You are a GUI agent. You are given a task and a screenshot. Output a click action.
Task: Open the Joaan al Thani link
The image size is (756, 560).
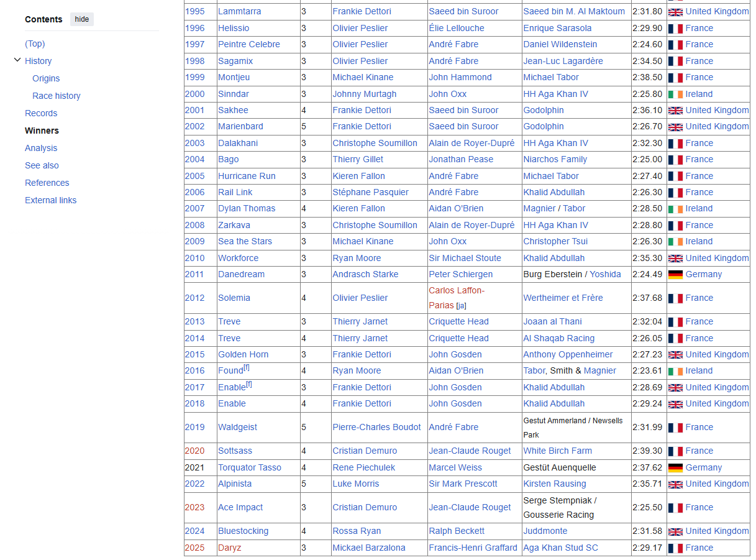552,321
